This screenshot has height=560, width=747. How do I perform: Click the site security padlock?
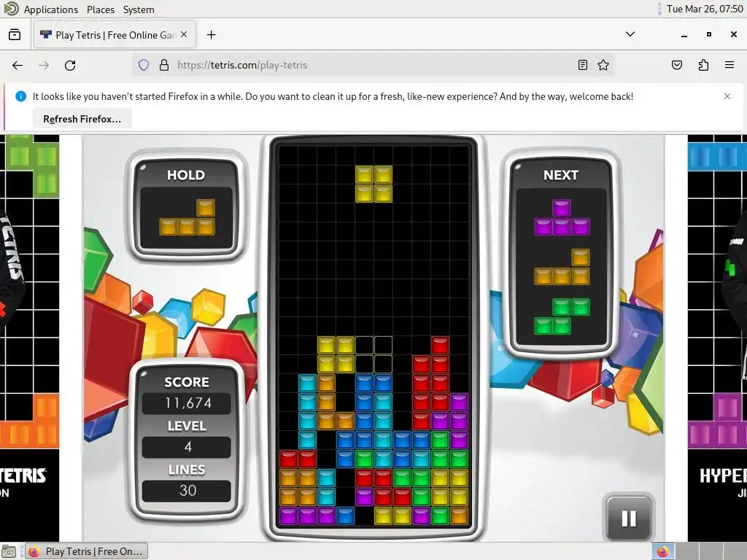[x=164, y=65]
